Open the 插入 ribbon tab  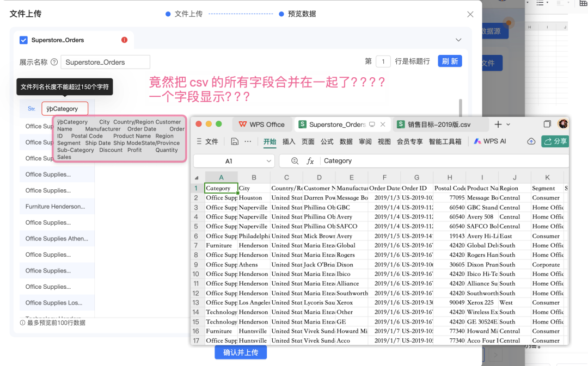289,141
